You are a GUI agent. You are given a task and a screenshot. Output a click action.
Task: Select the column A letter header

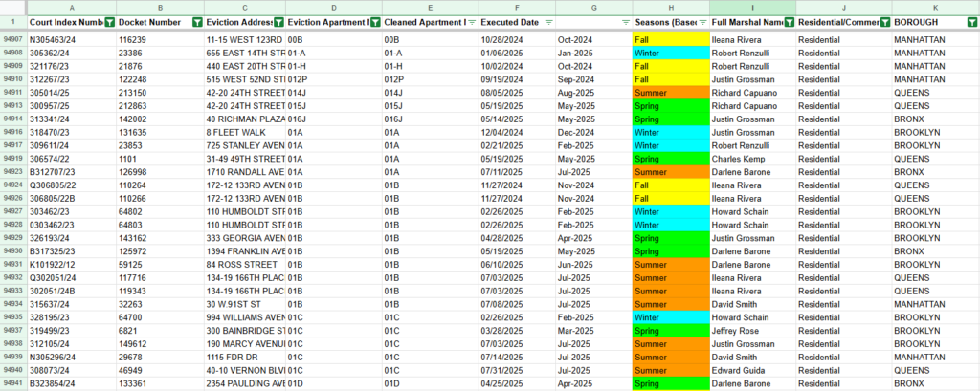(71, 8)
